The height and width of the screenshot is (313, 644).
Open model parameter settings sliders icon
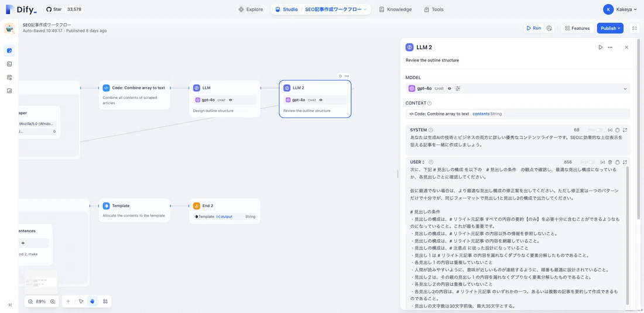[x=458, y=88]
